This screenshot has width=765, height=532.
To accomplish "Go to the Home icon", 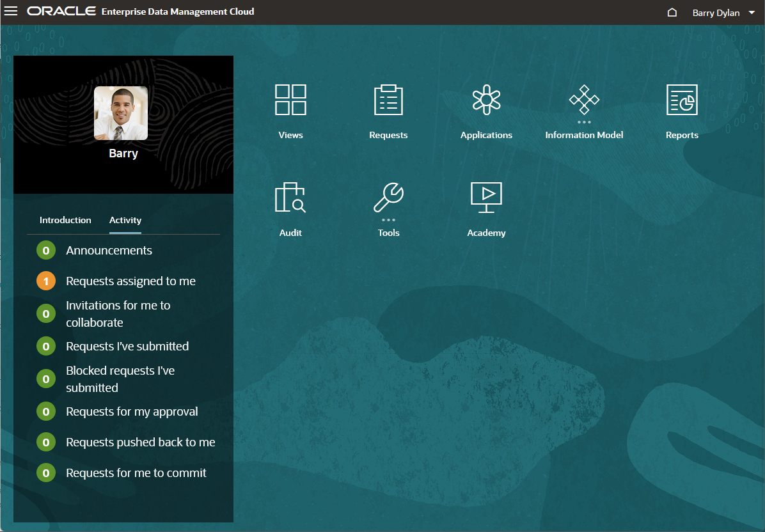I will 672,12.
